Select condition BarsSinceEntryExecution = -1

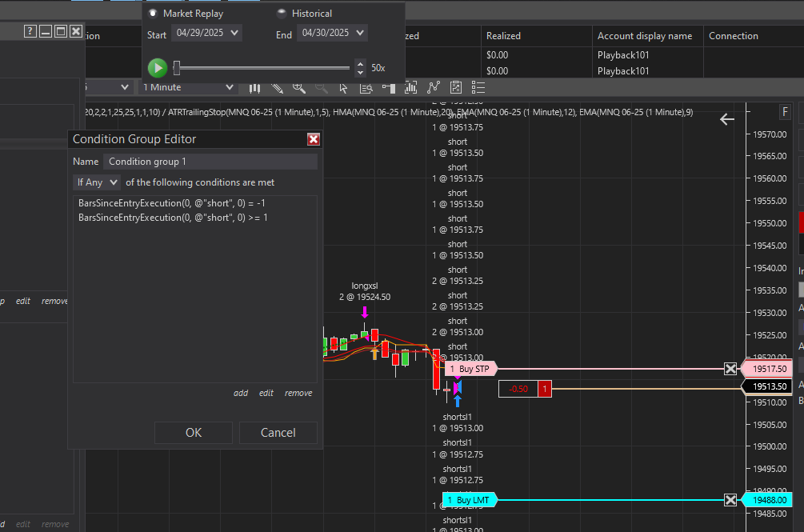171,203
